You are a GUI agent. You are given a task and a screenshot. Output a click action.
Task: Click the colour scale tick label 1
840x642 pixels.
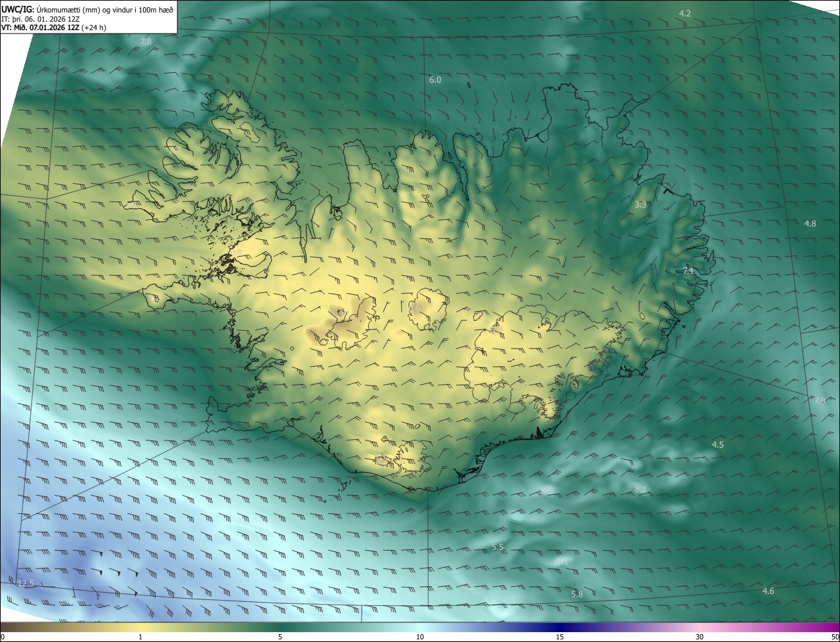(x=140, y=637)
